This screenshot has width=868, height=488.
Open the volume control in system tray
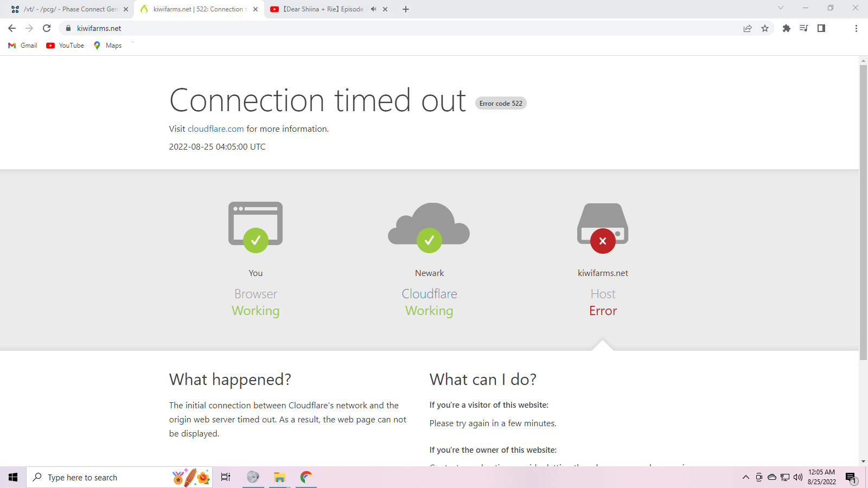[x=798, y=477]
